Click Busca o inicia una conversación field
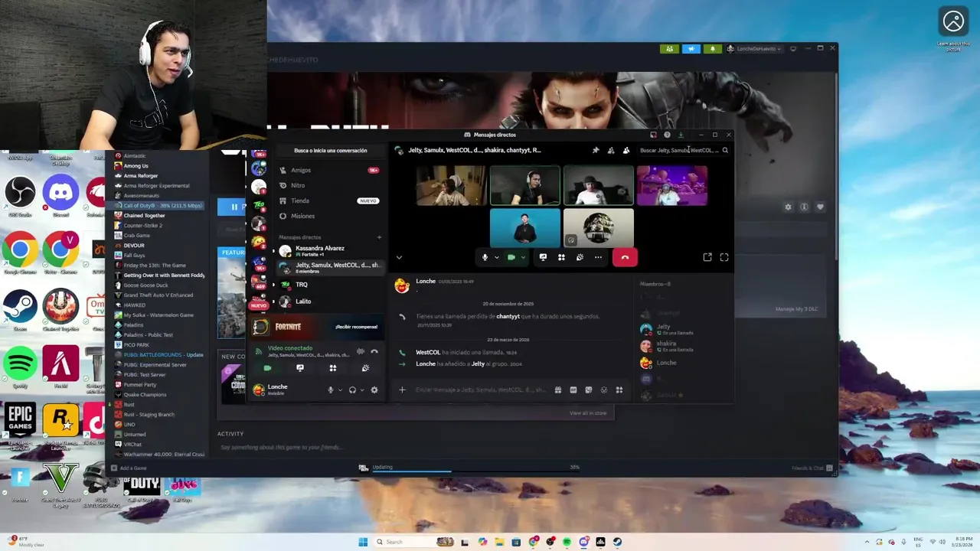The height and width of the screenshot is (551, 980). (x=330, y=150)
